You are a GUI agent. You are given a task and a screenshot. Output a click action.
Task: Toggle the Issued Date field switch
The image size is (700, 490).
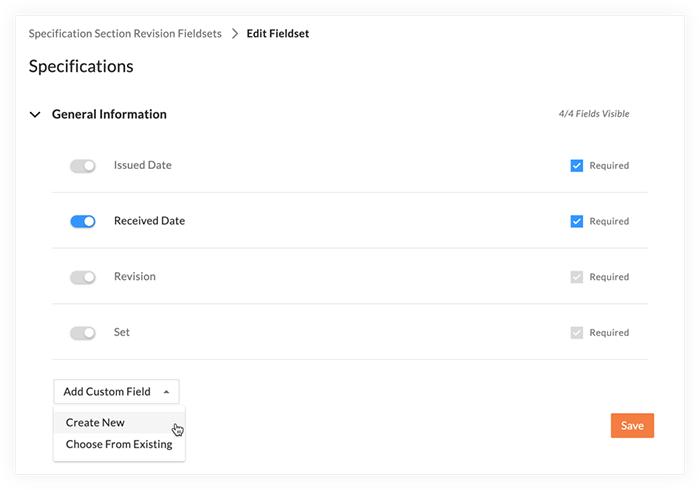(x=83, y=166)
